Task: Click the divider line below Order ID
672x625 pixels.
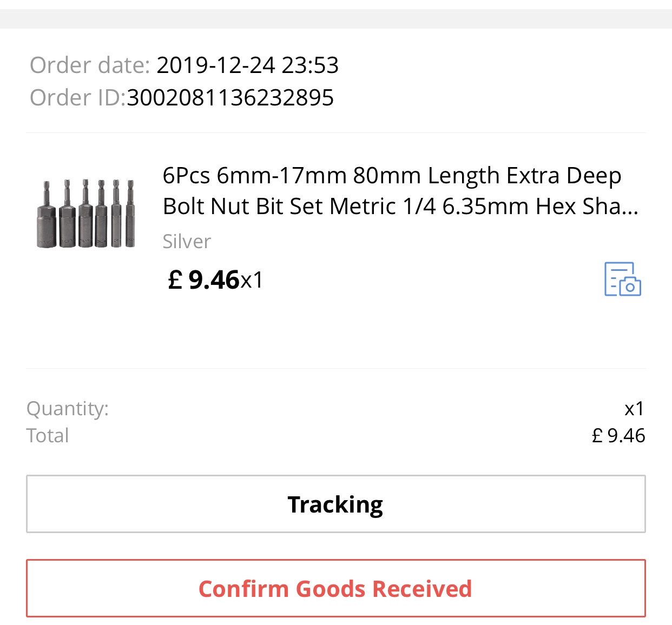Action: [x=335, y=132]
